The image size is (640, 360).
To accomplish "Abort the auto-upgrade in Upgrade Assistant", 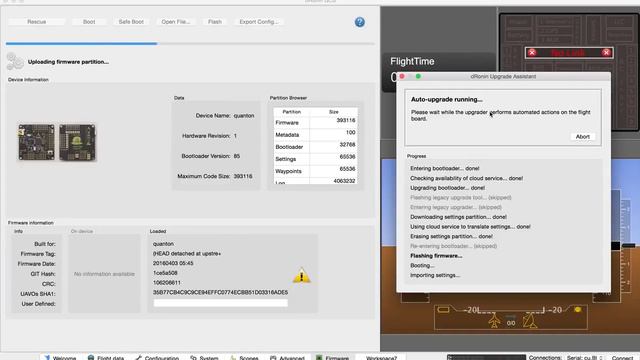I will pyautogui.click(x=582, y=137).
